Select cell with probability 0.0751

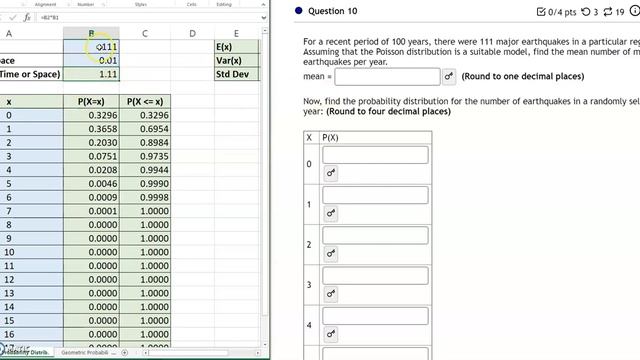pyautogui.click(x=91, y=156)
